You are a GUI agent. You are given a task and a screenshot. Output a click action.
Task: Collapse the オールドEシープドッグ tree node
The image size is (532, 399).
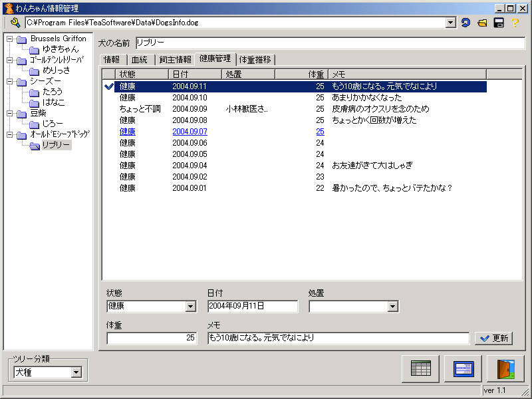click(10, 135)
